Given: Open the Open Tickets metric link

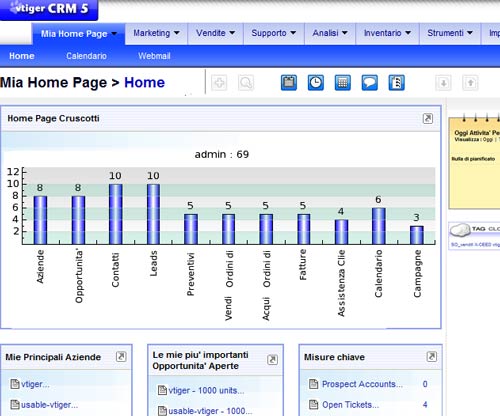Looking at the screenshot, I should (350, 405).
